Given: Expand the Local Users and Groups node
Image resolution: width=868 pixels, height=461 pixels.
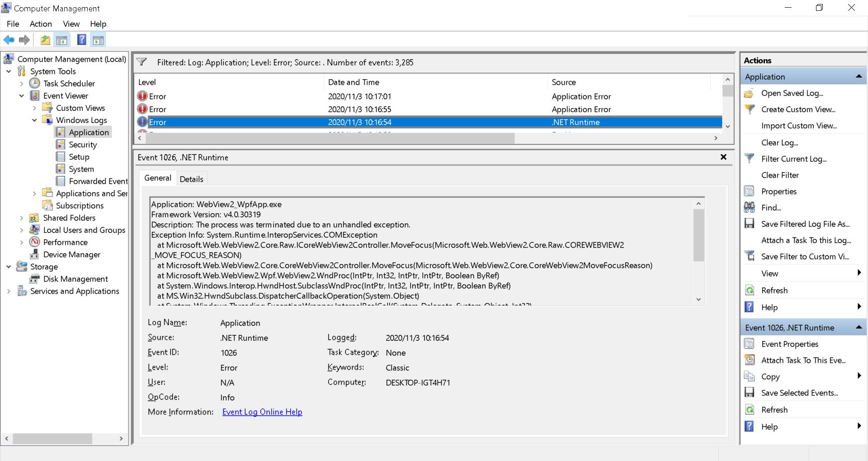Looking at the screenshot, I should pyautogui.click(x=21, y=230).
